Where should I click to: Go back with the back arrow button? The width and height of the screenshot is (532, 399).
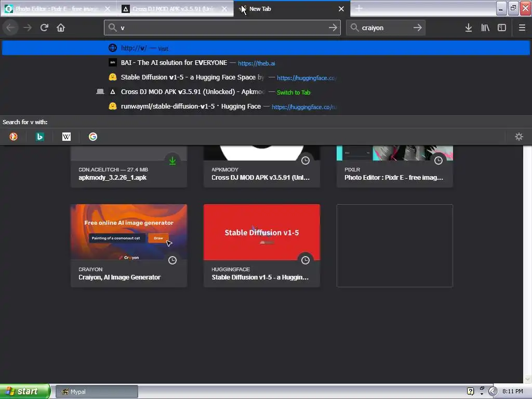10,28
